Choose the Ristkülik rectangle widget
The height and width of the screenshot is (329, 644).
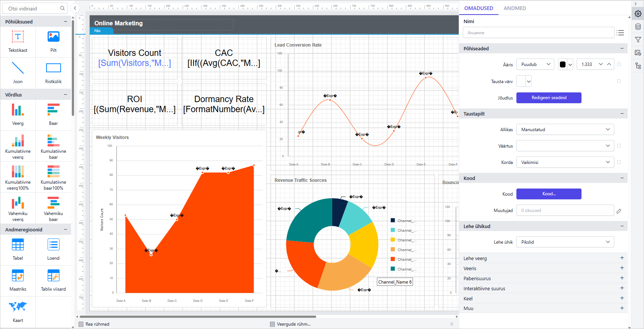point(54,73)
